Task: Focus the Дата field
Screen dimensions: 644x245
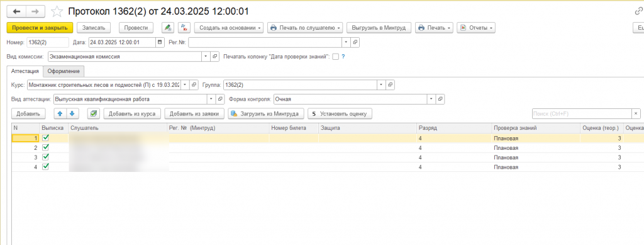Action: tap(123, 42)
